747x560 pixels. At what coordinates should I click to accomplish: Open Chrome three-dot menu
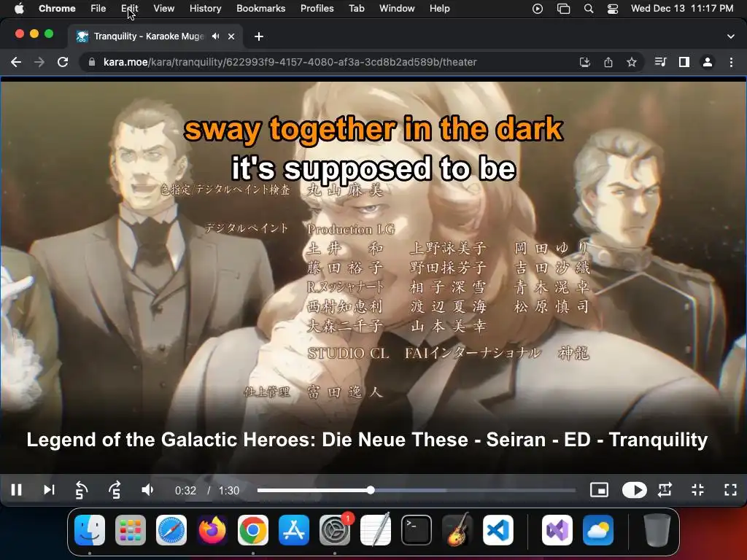tap(731, 62)
